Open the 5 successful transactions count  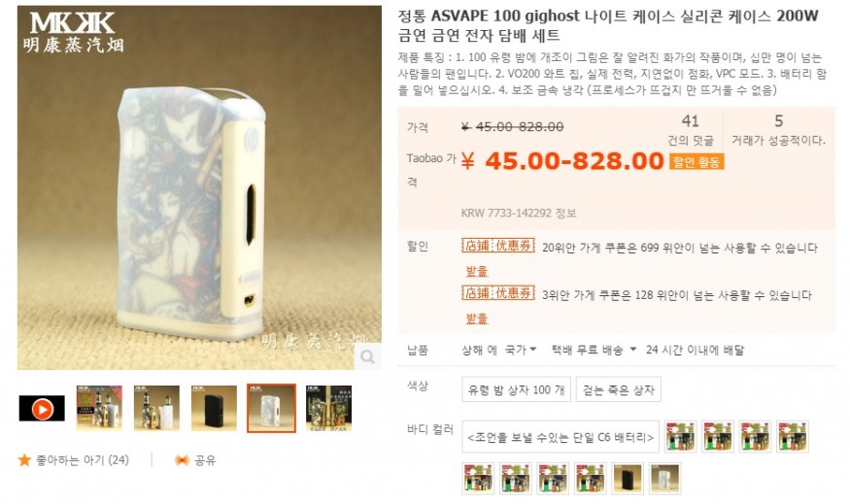pos(778,129)
